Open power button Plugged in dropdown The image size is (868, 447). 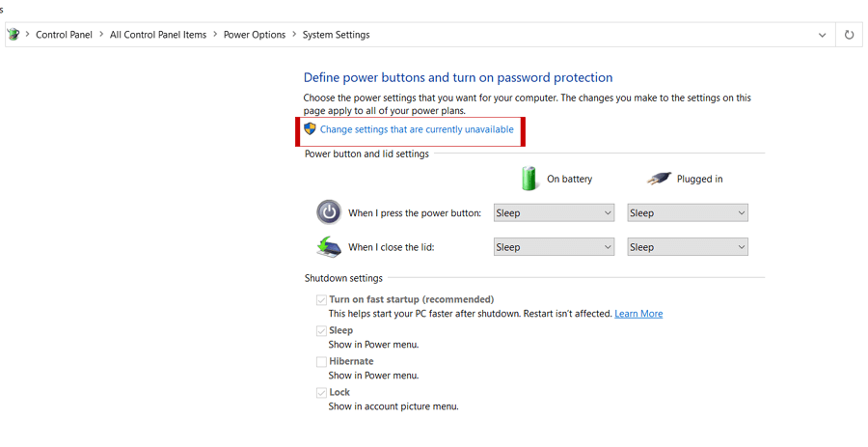[688, 212]
